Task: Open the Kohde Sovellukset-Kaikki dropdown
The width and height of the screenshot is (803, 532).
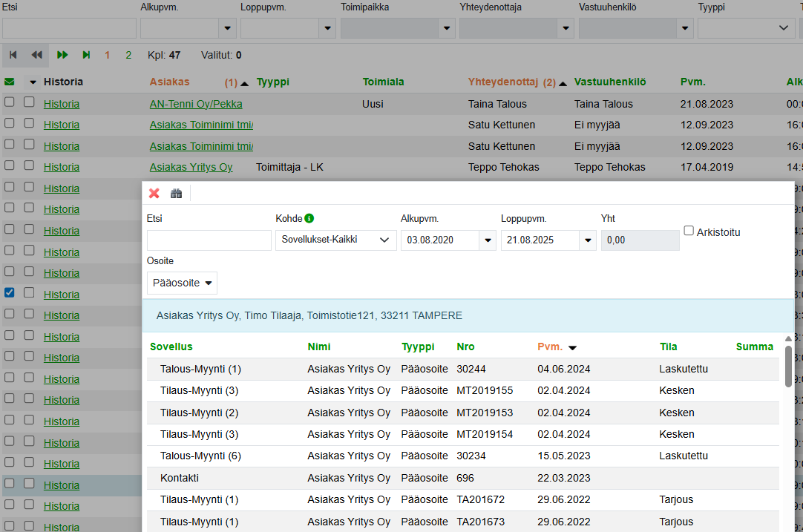Action: click(x=335, y=240)
